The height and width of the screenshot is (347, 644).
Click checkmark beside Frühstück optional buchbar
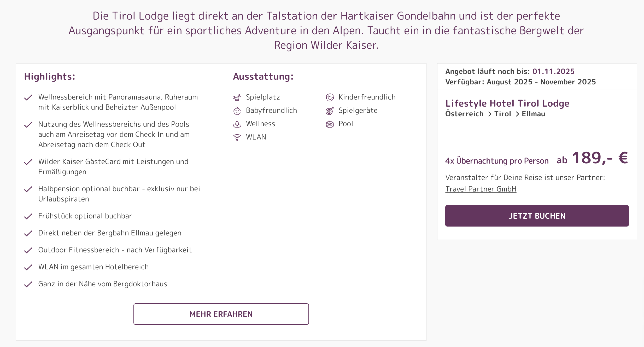28,216
